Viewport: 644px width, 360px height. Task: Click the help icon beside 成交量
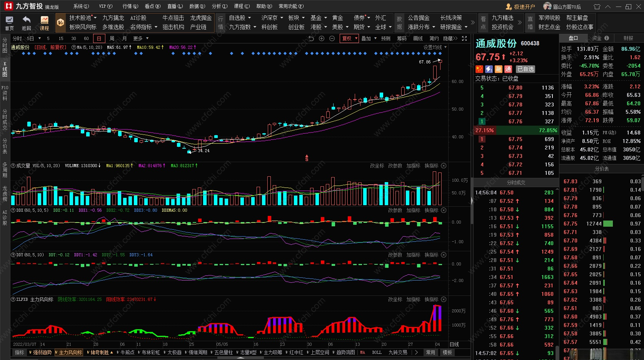pyautogui.click(x=13, y=166)
